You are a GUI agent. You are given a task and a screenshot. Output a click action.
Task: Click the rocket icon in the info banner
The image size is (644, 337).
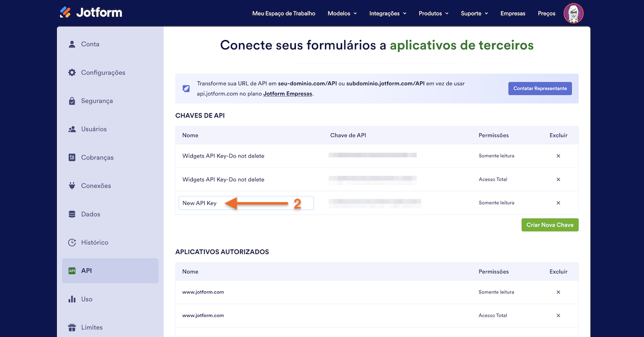(x=186, y=89)
